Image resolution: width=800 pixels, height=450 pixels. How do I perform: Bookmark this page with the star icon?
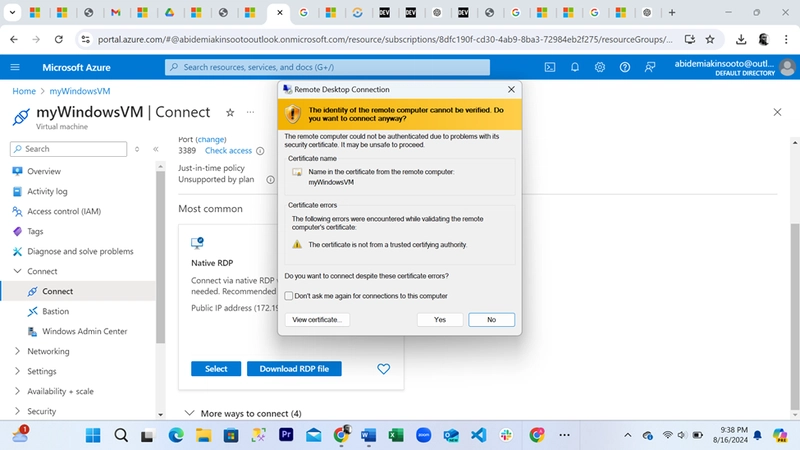tap(710, 39)
